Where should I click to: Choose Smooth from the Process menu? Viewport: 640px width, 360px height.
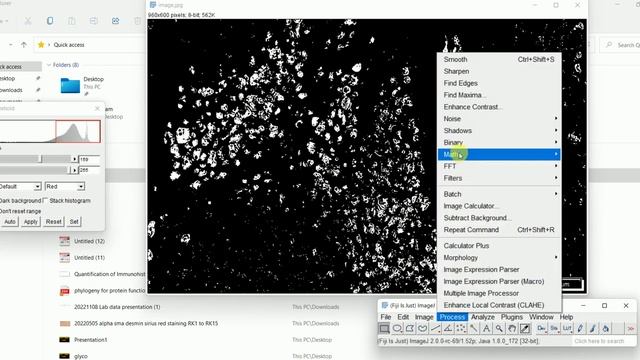499,59
